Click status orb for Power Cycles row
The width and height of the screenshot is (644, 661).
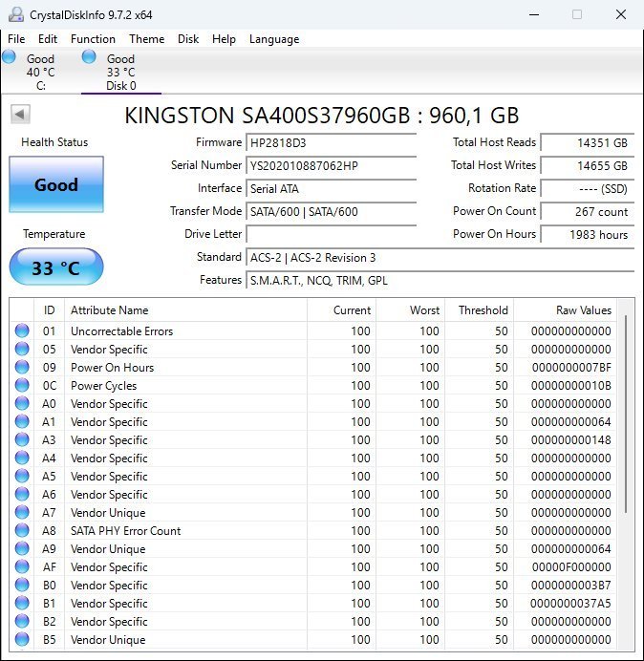[22, 386]
